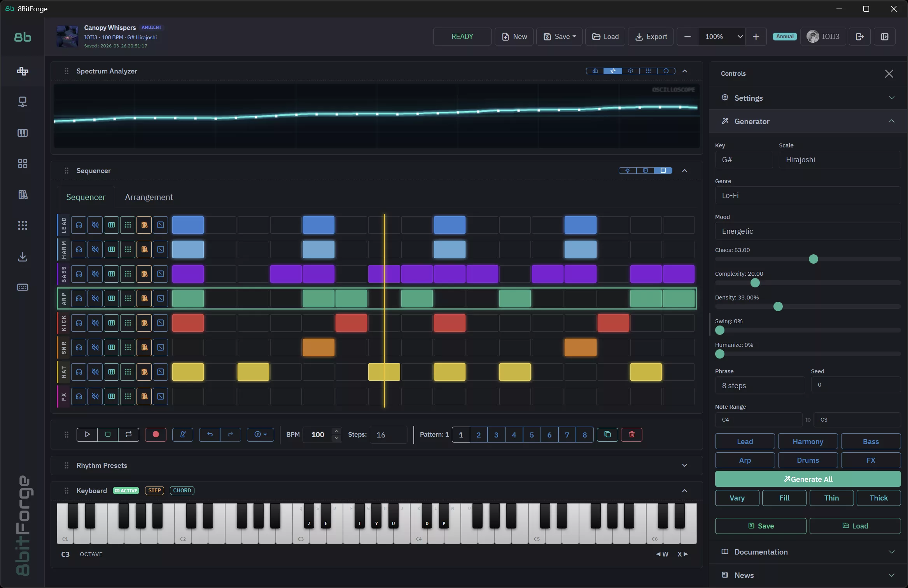Solo the LEAD track with headphones icon
Image resolution: width=908 pixels, height=588 pixels.
(79, 225)
